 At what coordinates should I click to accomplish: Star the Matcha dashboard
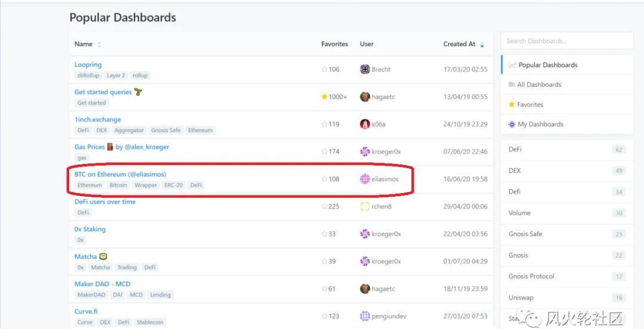(324, 261)
